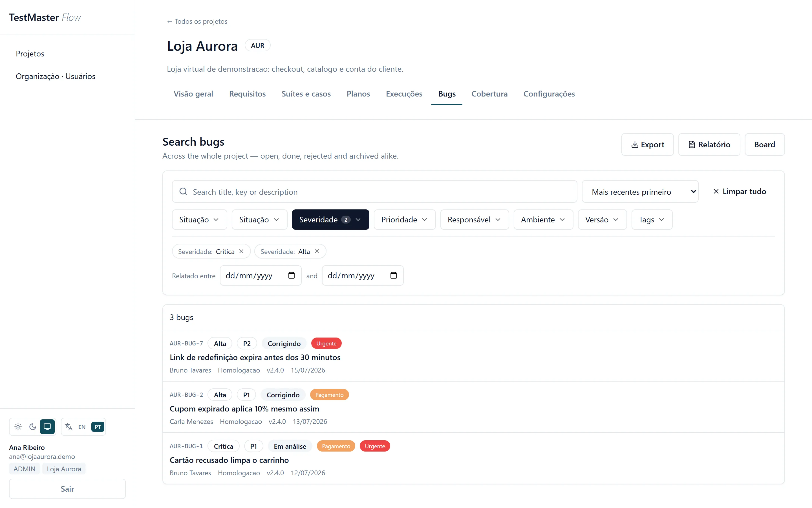
Task: Click the translate language icon
Action: coord(69,427)
